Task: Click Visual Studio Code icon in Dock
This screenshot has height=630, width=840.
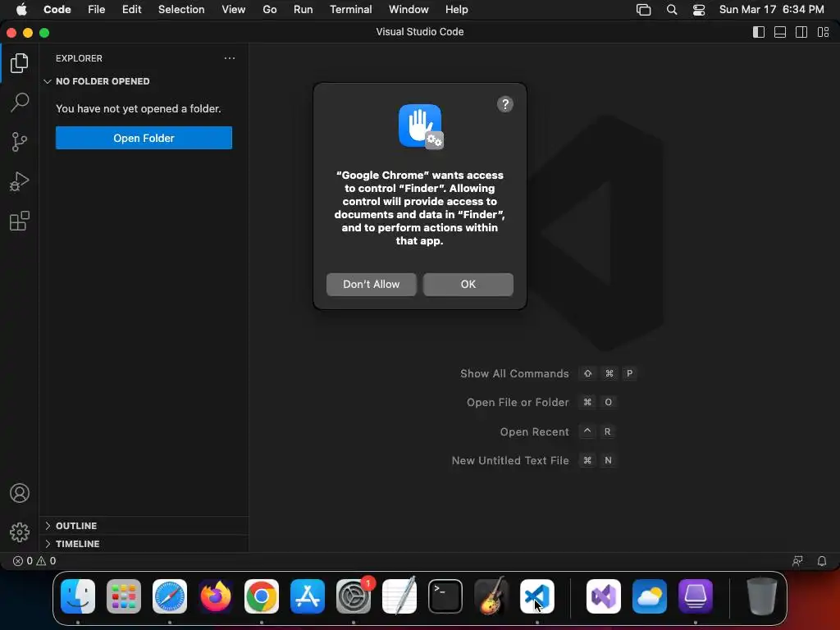Action: point(536,596)
